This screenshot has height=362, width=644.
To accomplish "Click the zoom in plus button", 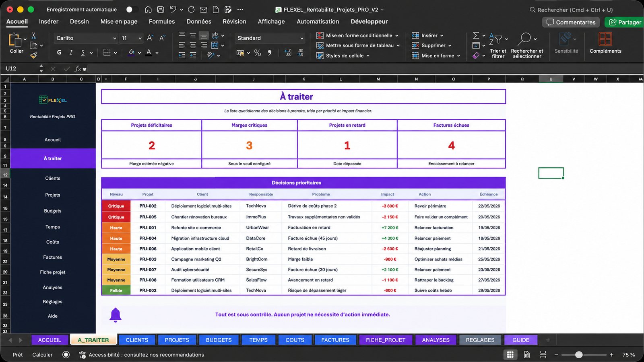I will point(611,355).
